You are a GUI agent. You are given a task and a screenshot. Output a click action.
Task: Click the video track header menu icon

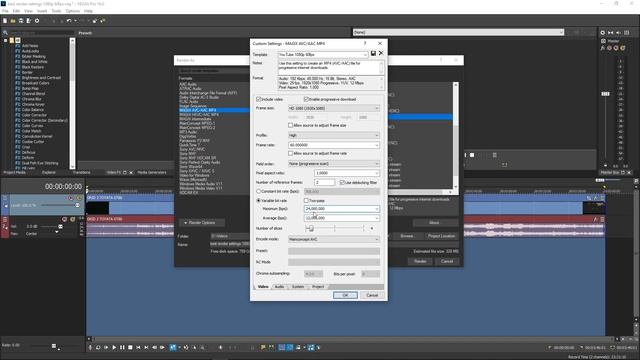[5, 198]
